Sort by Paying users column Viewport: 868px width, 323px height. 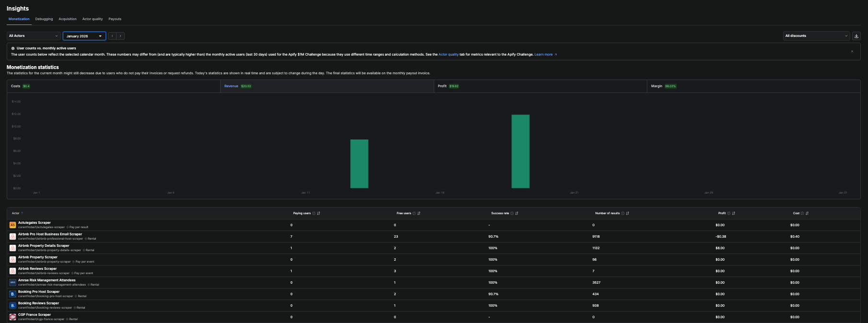319,213
